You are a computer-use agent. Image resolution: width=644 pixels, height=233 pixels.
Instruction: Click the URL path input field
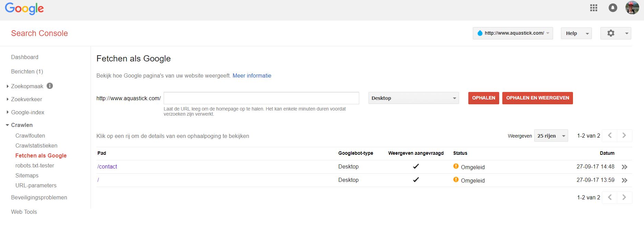point(261,98)
